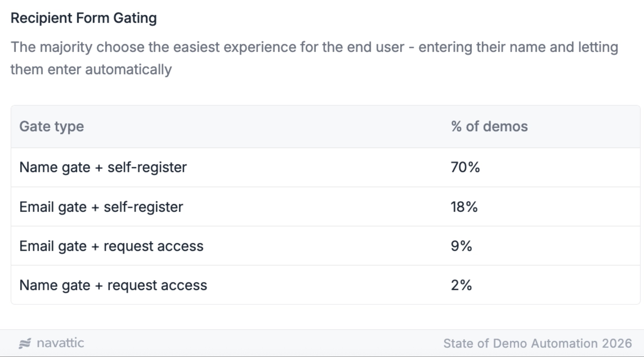Select the Name gate + self-register row label
Image resolution: width=644 pixels, height=357 pixels.
[x=103, y=167]
